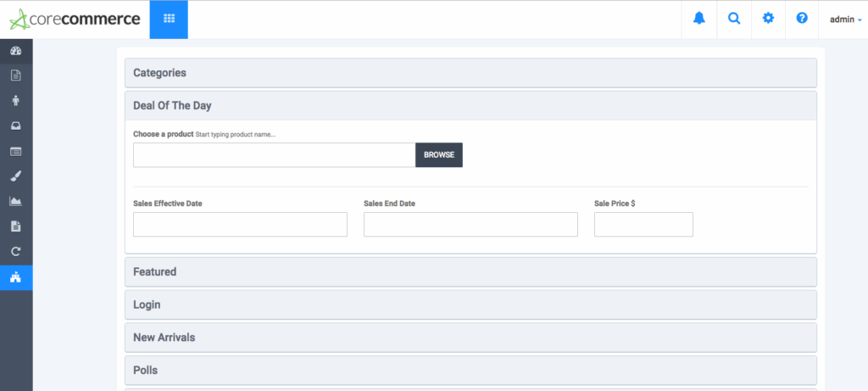
Task: Select the paintbrush design icon
Action: pyautogui.click(x=16, y=176)
